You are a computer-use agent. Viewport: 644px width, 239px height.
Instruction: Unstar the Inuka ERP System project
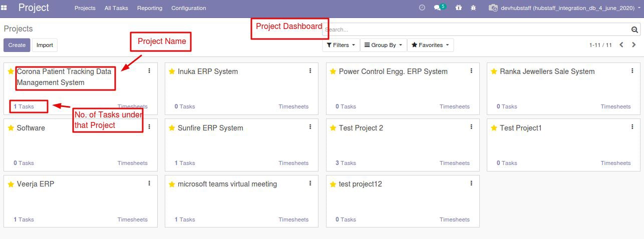(x=172, y=71)
